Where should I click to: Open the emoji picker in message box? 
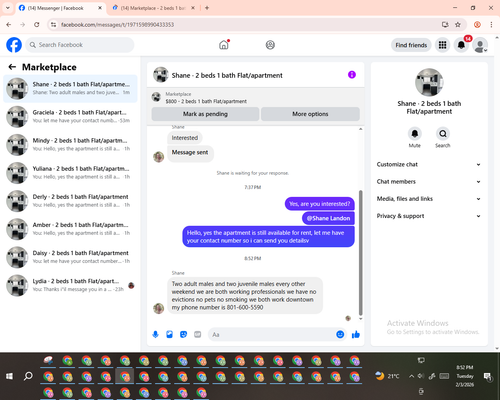[x=340, y=334]
